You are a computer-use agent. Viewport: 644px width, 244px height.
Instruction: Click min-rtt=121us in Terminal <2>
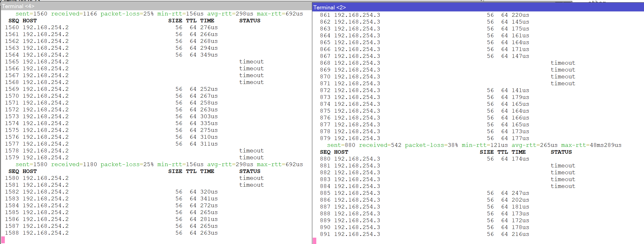coord(485,145)
